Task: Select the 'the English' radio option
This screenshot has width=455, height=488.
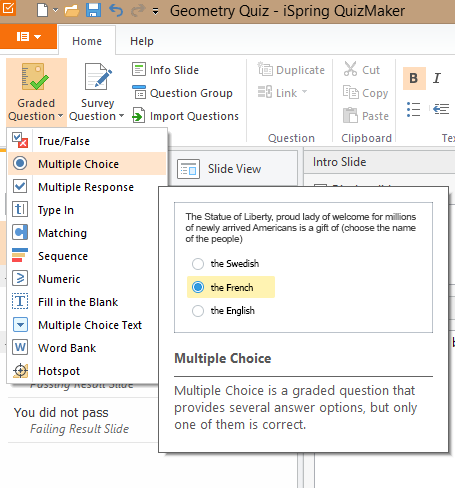Action: coord(198,311)
